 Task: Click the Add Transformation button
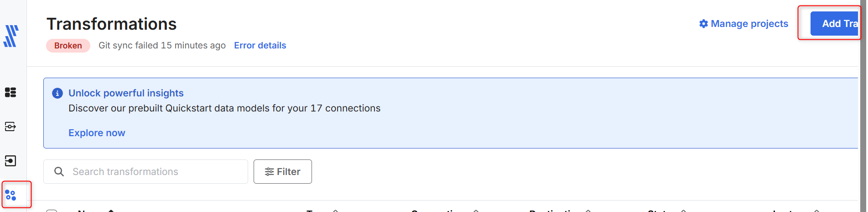pos(835,24)
